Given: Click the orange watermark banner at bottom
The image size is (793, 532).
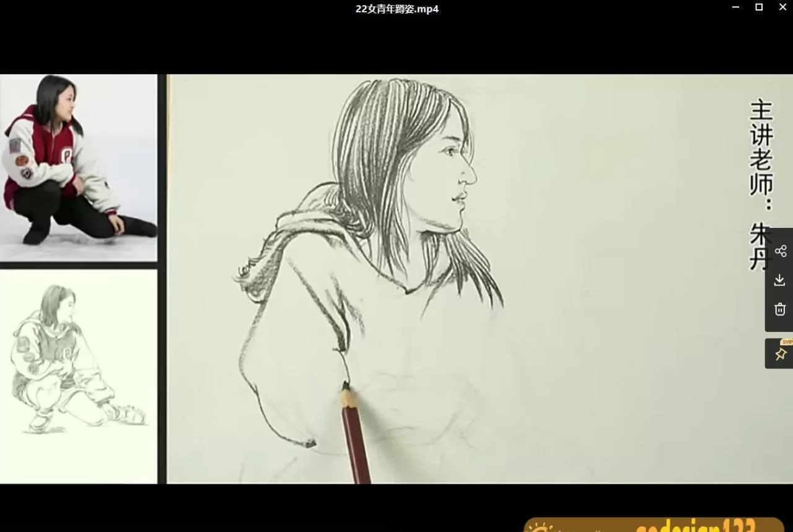Looking at the screenshot, I should [654, 525].
